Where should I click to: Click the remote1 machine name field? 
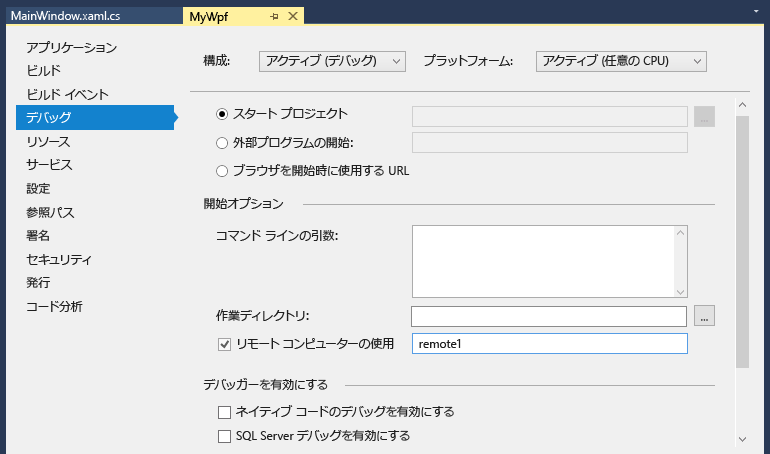click(550, 344)
